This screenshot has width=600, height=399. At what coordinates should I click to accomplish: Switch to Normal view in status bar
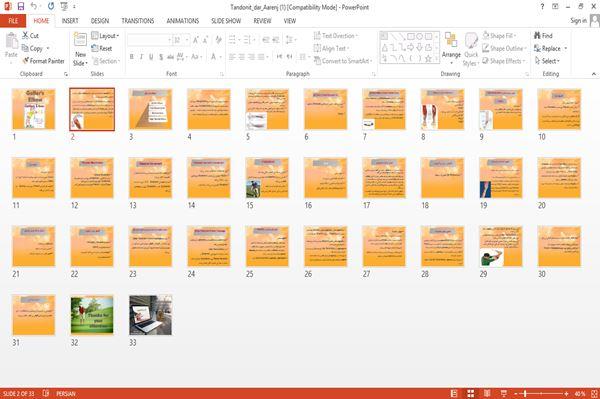click(454, 393)
